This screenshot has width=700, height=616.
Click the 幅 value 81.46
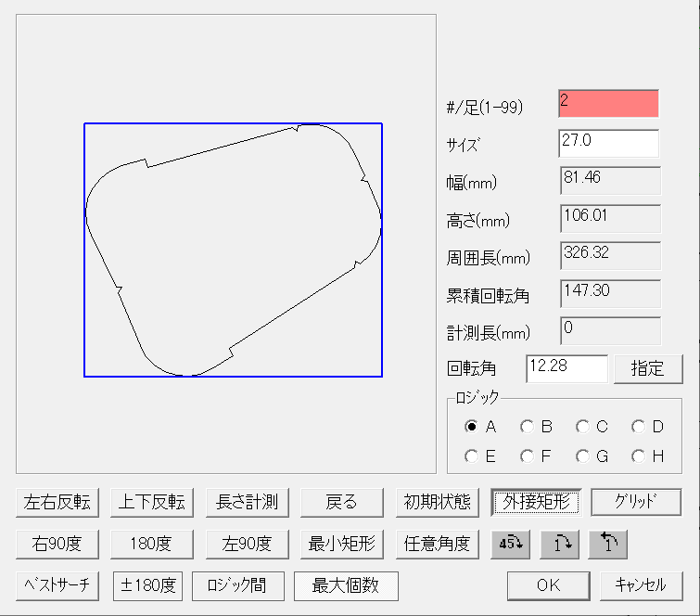[x=610, y=181]
